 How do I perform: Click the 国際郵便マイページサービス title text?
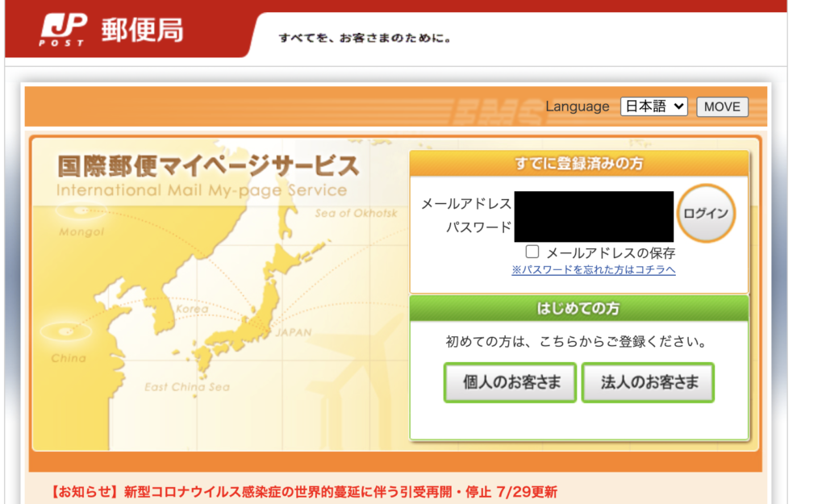click(209, 166)
